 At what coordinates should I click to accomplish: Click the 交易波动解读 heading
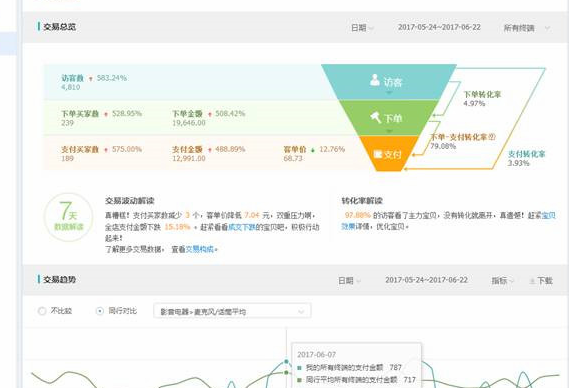(x=130, y=201)
